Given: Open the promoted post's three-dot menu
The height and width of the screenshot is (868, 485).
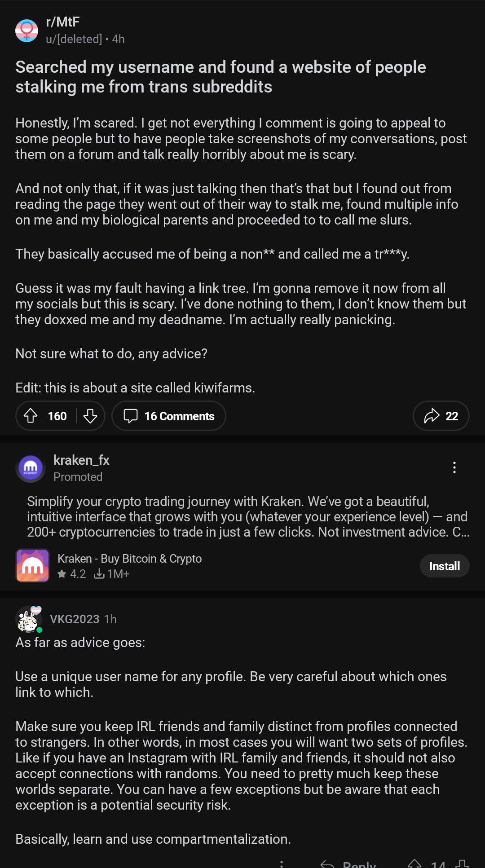Looking at the screenshot, I should (x=454, y=467).
